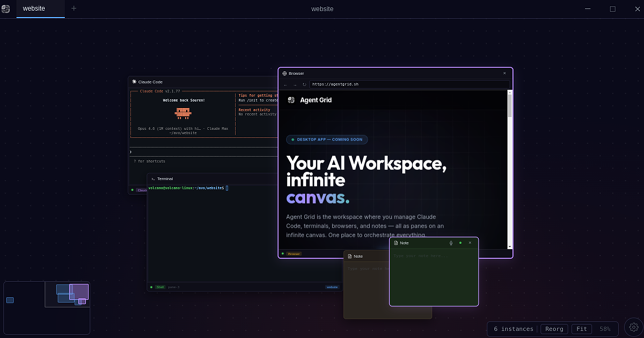Click "Welcome back Souren!" text
Image resolution: width=644 pixels, height=338 pixels.
184,100
